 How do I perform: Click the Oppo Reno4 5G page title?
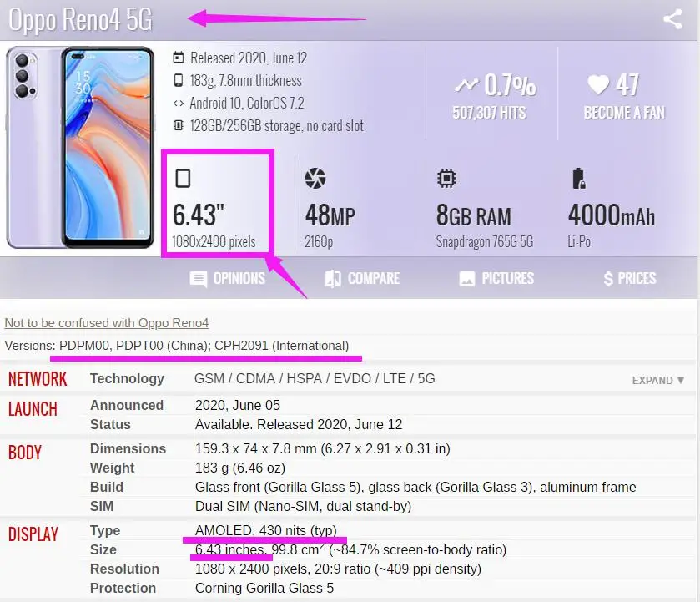click(x=80, y=20)
